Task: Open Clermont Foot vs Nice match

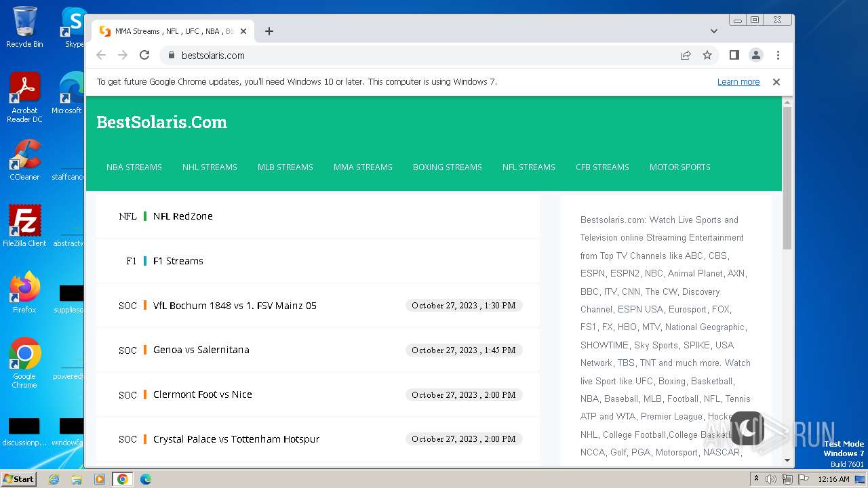Action: coord(203,394)
